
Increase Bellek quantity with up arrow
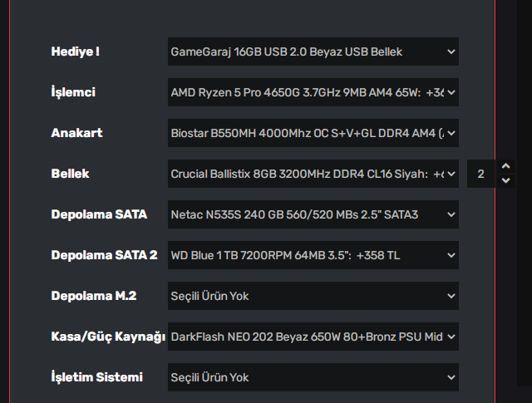click(x=506, y=166)
